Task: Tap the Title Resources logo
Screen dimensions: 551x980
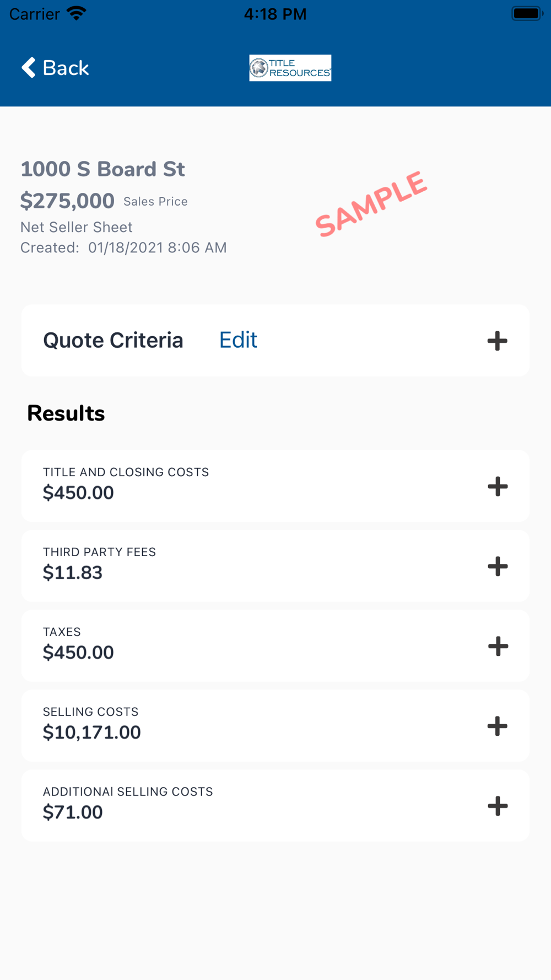Action: (290, 68)
